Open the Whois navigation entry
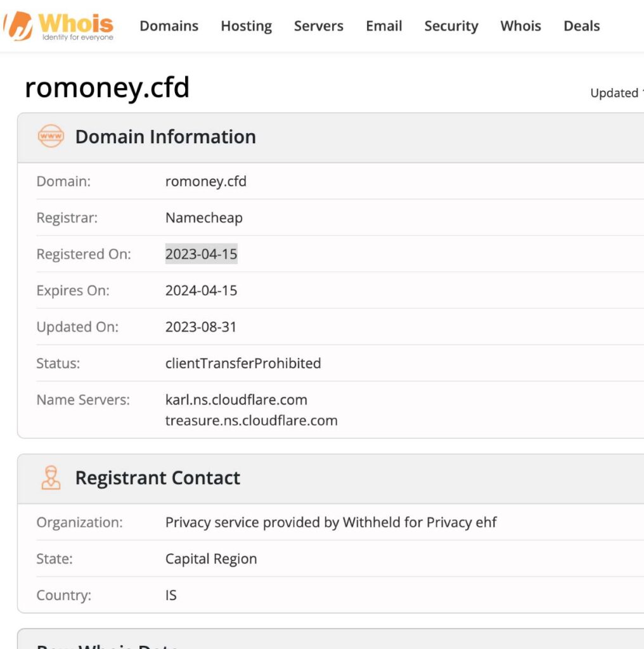 (520, 26)
